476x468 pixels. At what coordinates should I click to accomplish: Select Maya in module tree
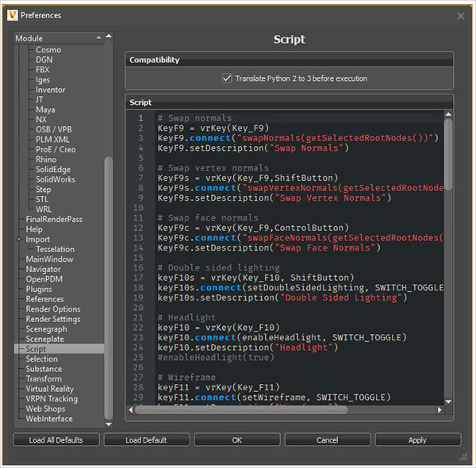[45, 109]
